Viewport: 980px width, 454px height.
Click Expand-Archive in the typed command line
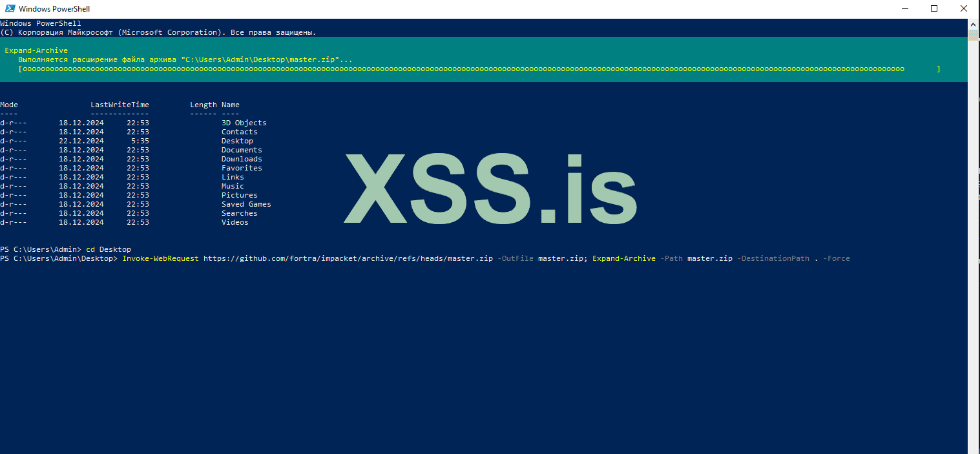(x=623, y=258)
